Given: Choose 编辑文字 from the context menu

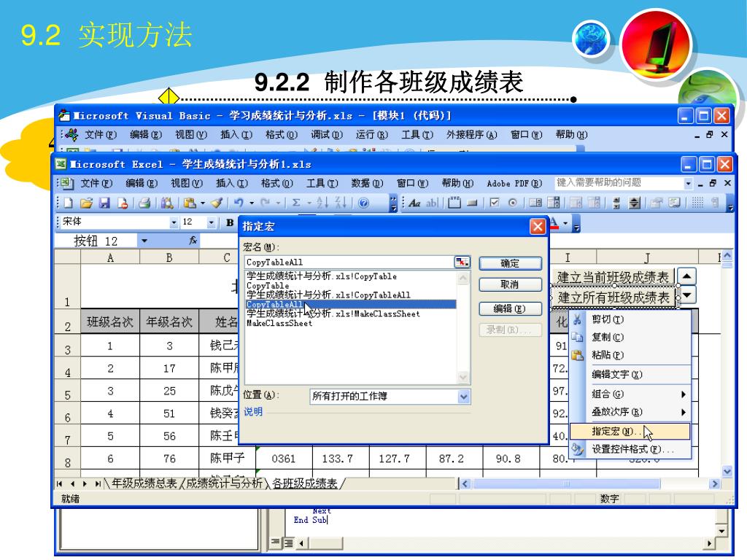Looking at the screenshot, I should pyautogui.click(x=630, y=375).
